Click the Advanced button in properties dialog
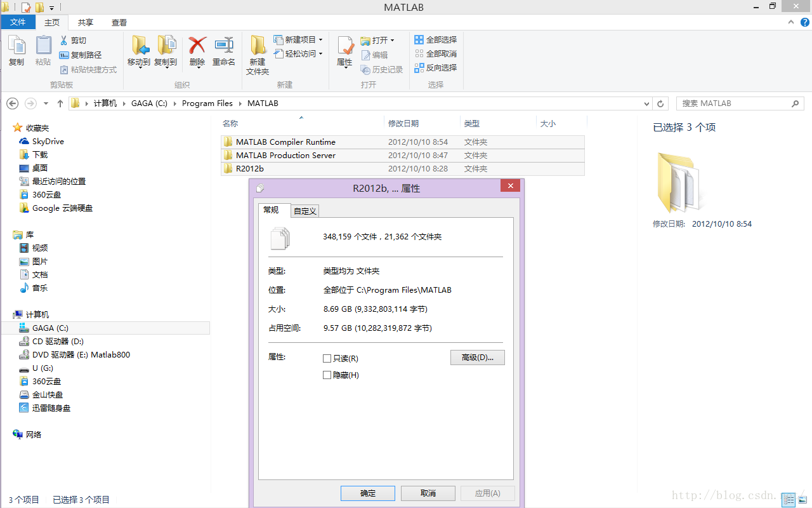Screen dimensions: 812x508 click(477, 357)
